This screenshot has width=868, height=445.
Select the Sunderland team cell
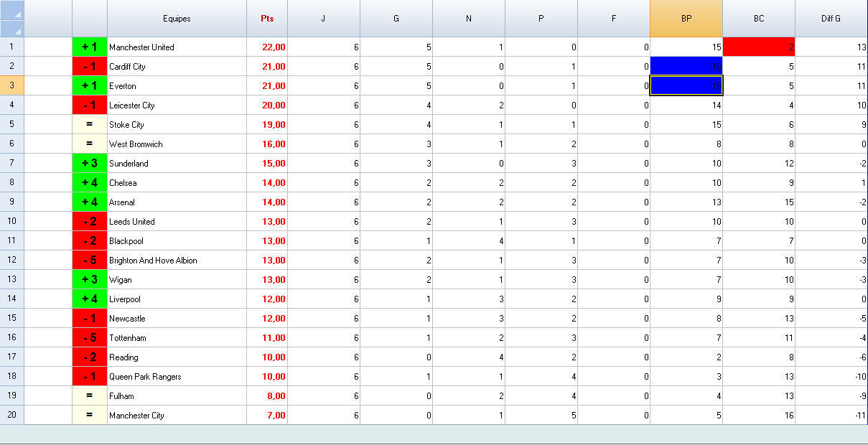[177, 163]
